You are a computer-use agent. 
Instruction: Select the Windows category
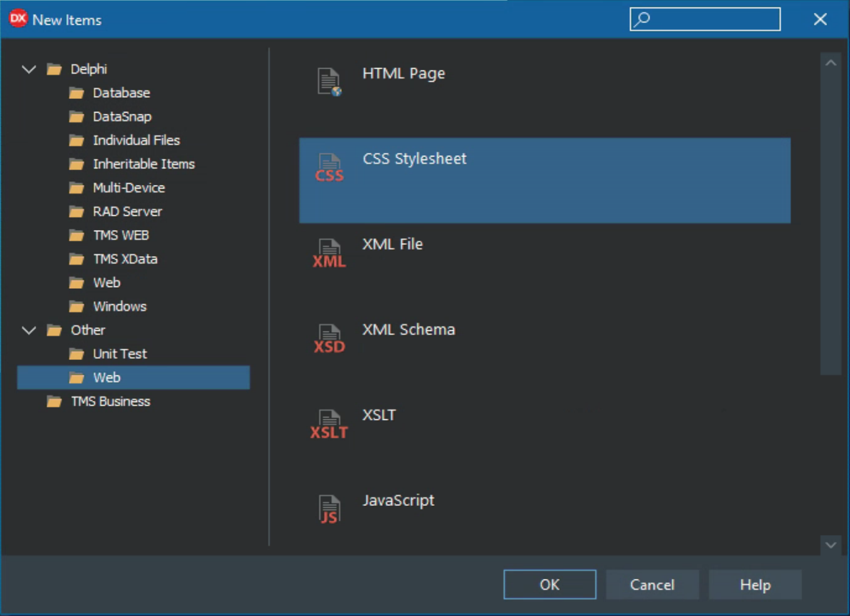[119, 306]
